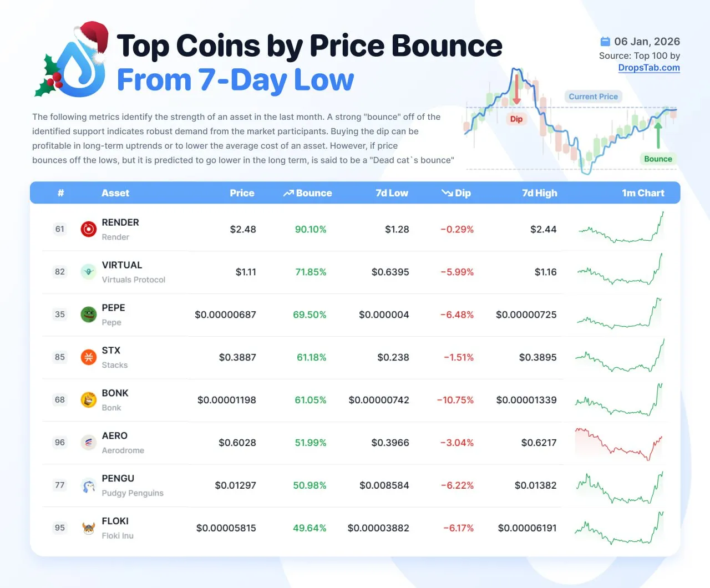Click the STX Stacks coin icon
710x588 pixels.
pos(89,357)
